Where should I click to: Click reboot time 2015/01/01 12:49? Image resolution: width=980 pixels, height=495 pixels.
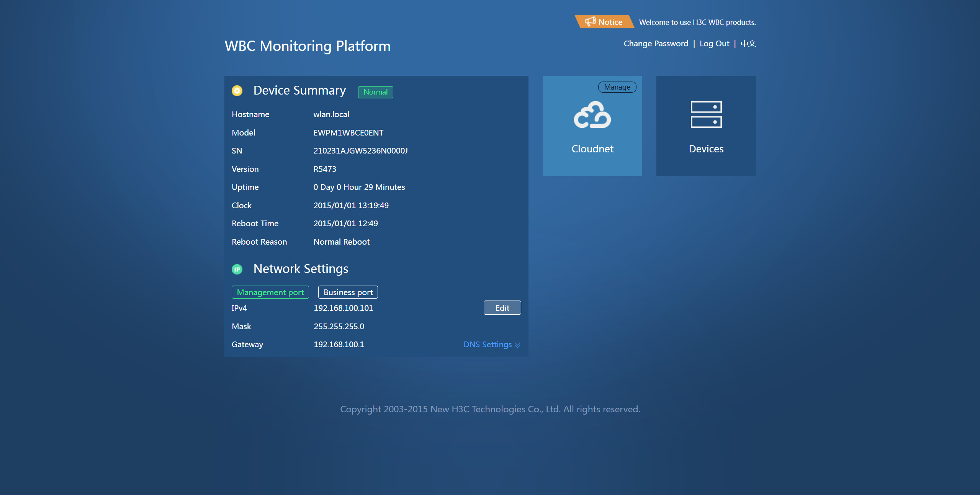[345, 224]
